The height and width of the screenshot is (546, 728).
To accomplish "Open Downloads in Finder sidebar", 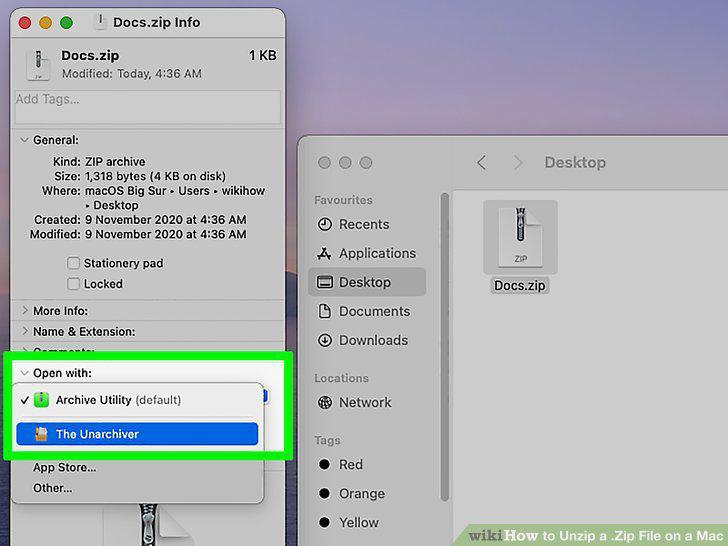I will coord(363,340).
